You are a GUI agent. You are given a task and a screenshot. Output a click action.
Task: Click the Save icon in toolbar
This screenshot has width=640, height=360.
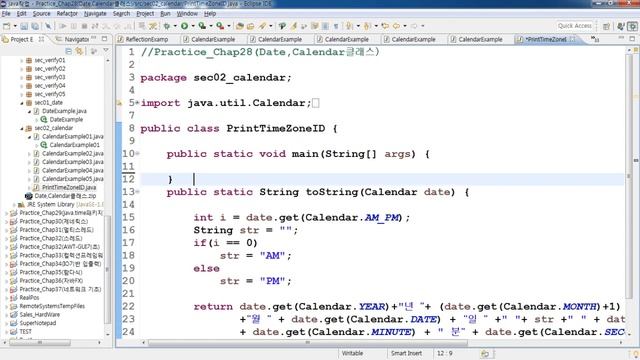point(24,26)
